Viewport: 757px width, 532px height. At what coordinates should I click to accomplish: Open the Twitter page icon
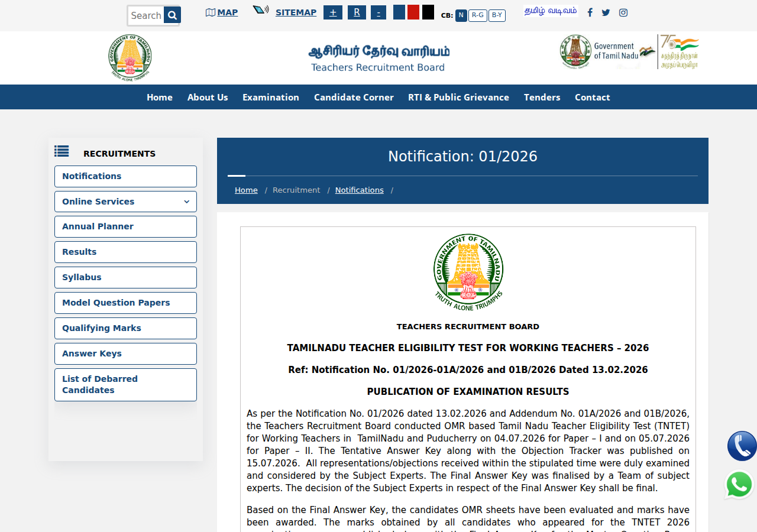[x=606, y=12]
